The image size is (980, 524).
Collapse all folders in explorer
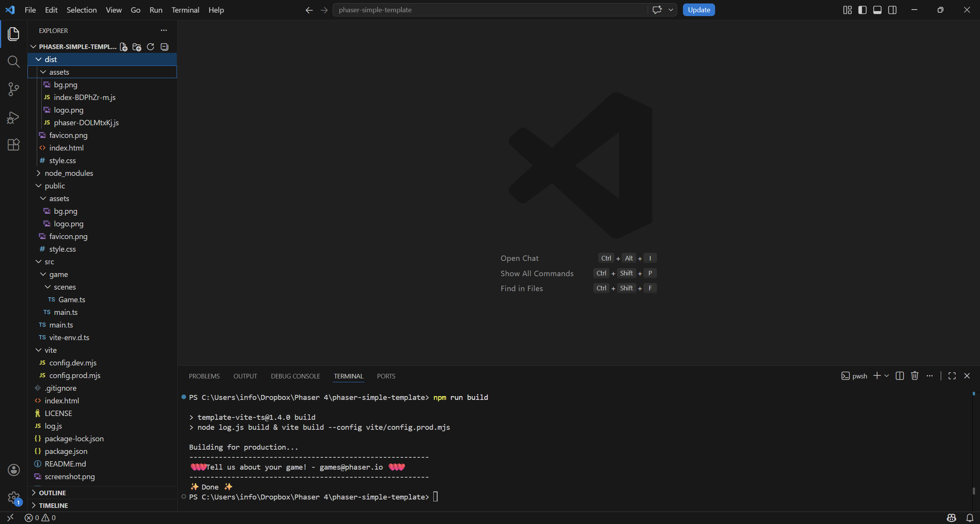tap(164, 47)
